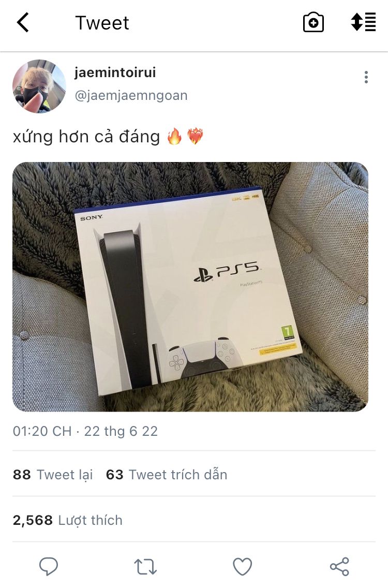Tap the @jaemjaemngoan handle
The height and width of the screenshot is (588, 388).
point(131,96)
